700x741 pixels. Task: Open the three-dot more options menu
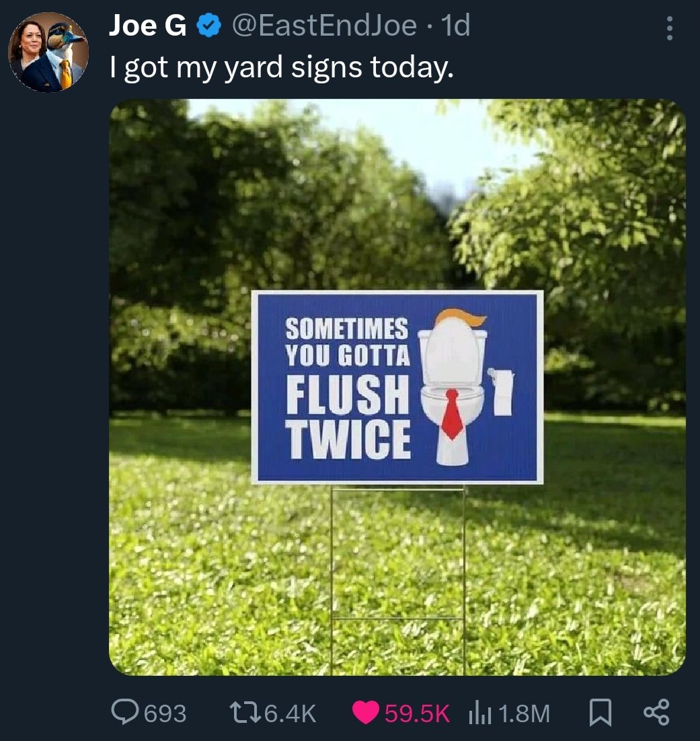click(668, 28)
